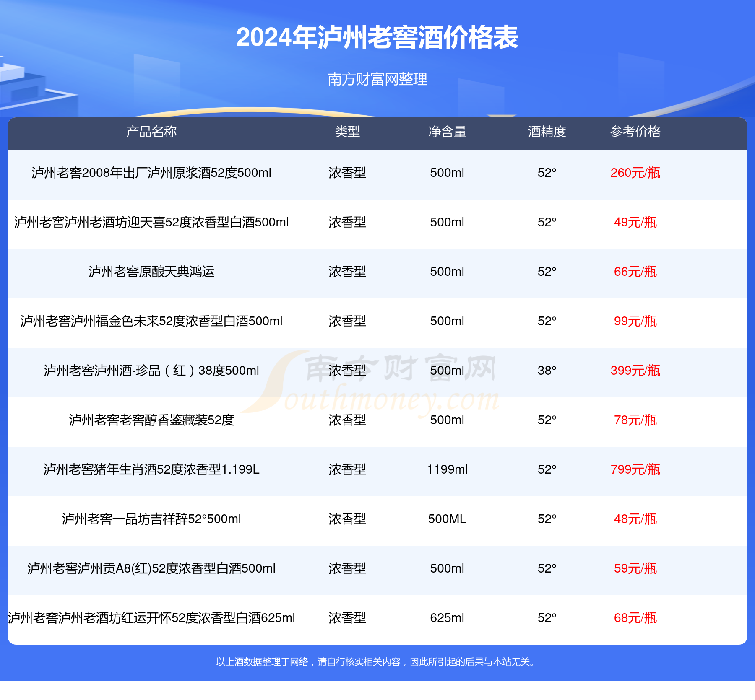Screen dimensions: 755x700
Task: Click the net content 1199ml
Action: click(447, 469)
